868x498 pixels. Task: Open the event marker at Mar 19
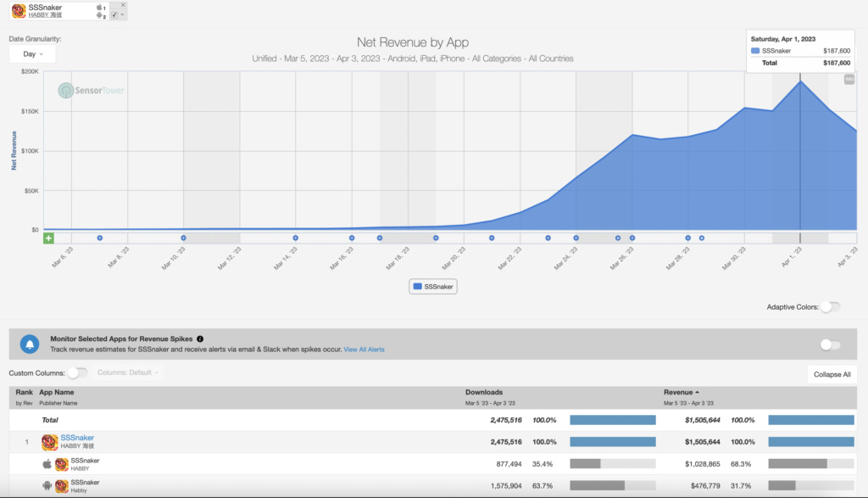point(436,238)
